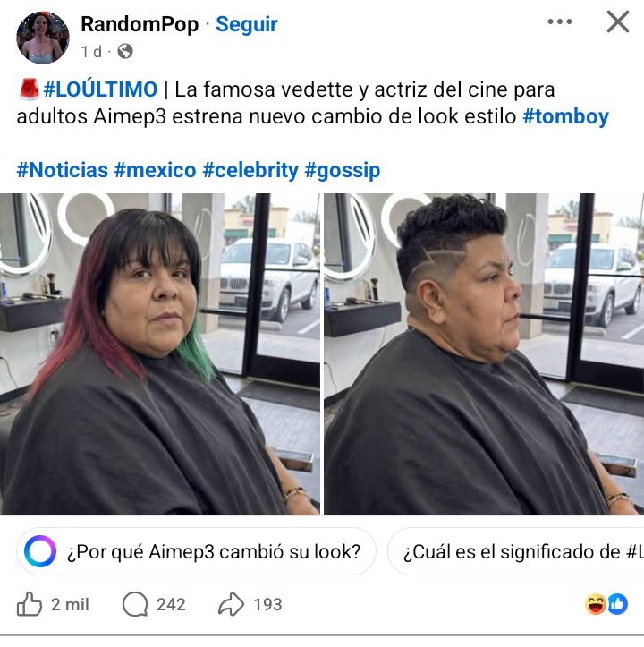Open the #tomboy hashtag
This screenshot has height=647, width=644.
[x=565, y=116]
